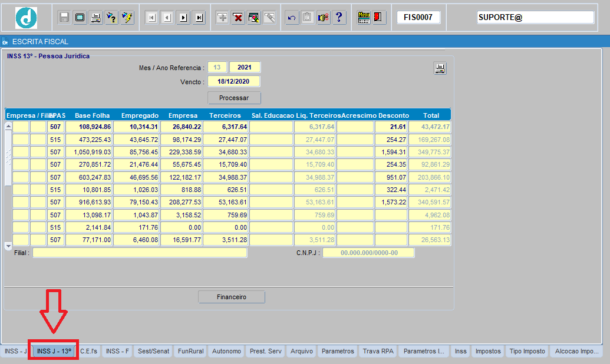
Task: Open the Print toolbar icon
Action: 95,16
